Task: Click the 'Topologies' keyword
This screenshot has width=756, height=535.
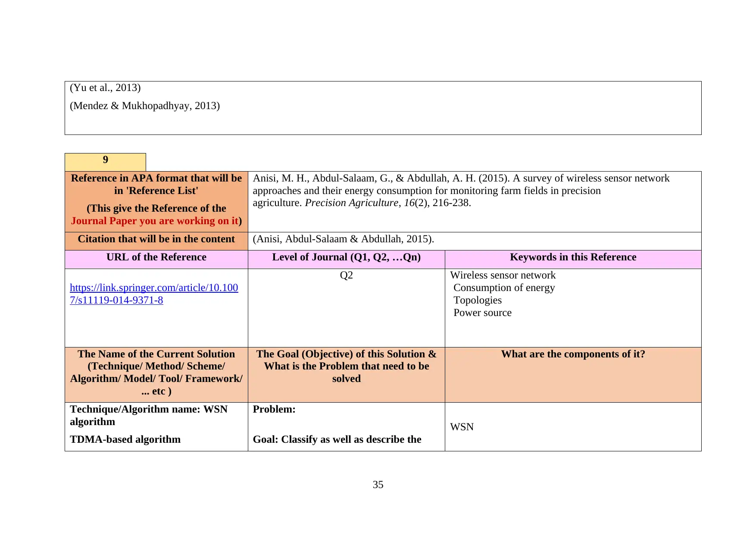Action: [x=478, y=300]
